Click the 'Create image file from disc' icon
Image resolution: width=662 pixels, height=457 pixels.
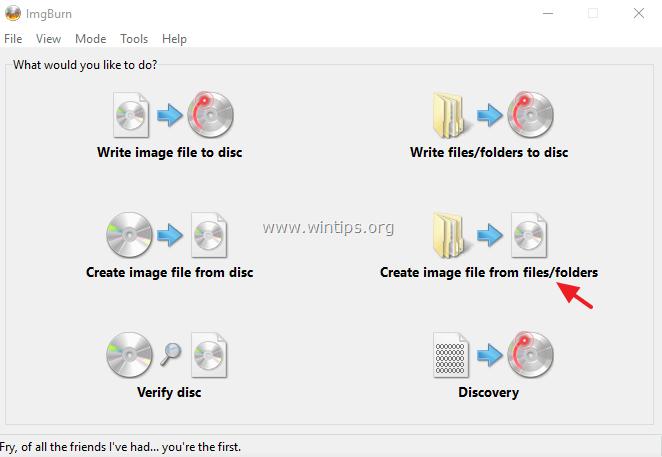tap(167, 235)
